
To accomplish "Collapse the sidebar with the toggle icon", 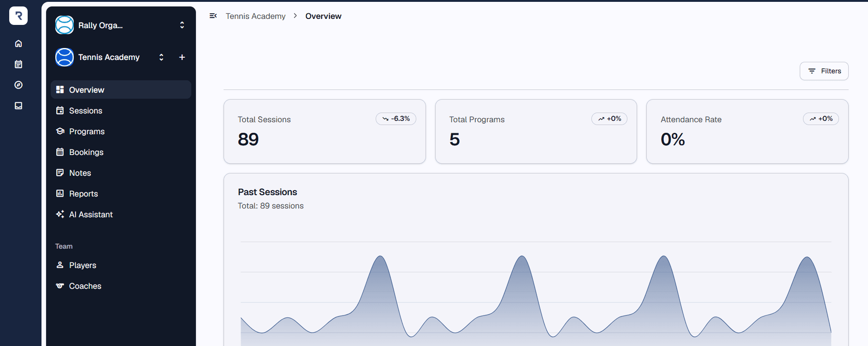I will [x=213, y=16].
